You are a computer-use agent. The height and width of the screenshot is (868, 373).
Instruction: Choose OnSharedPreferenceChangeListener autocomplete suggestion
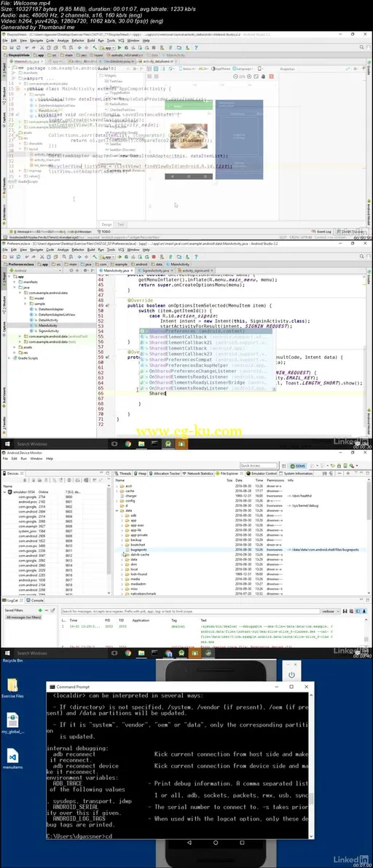[x=207, y=371]
